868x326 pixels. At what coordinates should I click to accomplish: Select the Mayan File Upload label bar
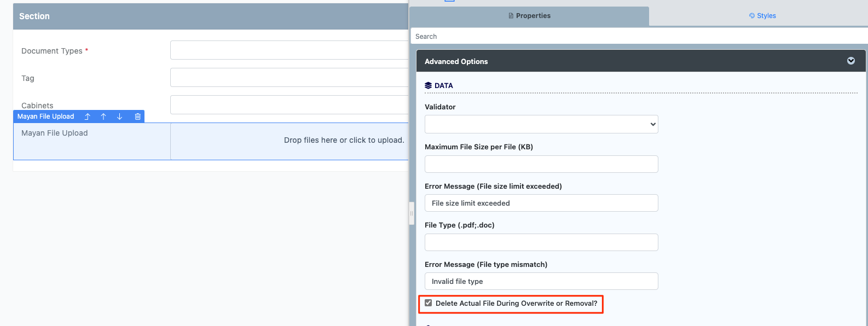(46, 117)
